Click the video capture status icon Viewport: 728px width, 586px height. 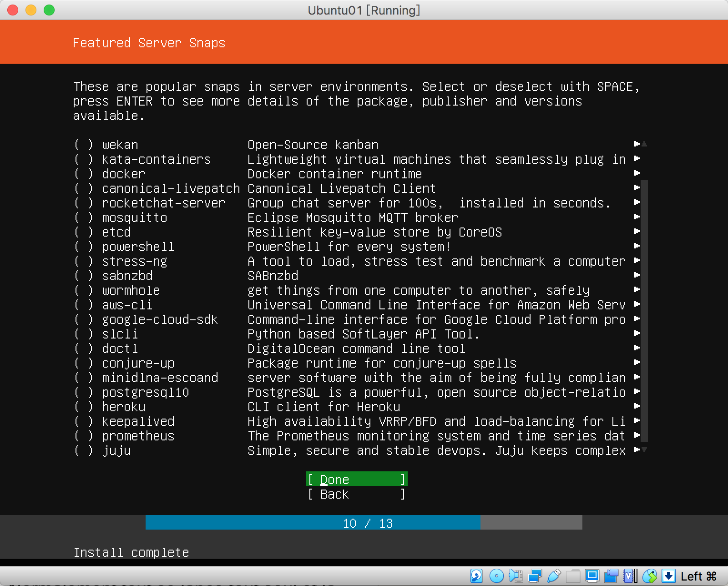[611, 576]
